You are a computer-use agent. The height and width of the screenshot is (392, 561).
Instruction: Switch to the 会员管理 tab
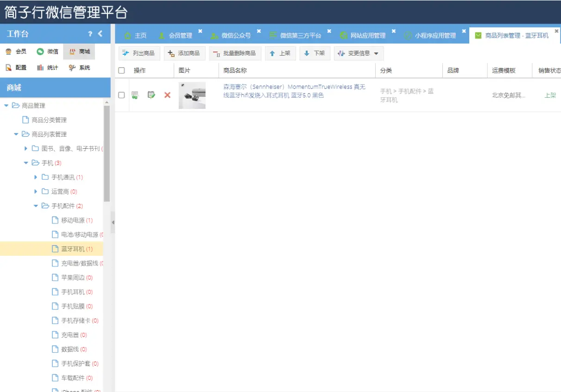coord(175,35)
